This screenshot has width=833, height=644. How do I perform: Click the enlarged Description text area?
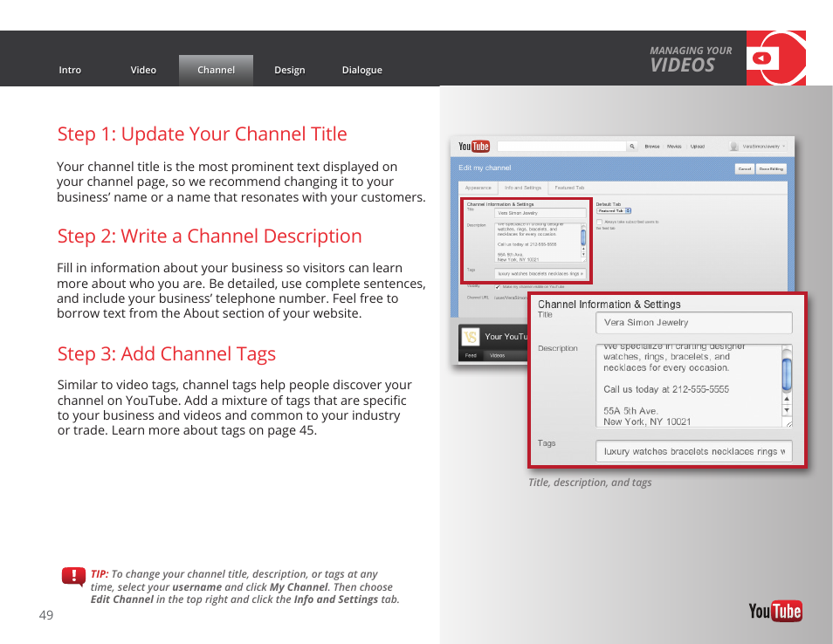point(694,386)
